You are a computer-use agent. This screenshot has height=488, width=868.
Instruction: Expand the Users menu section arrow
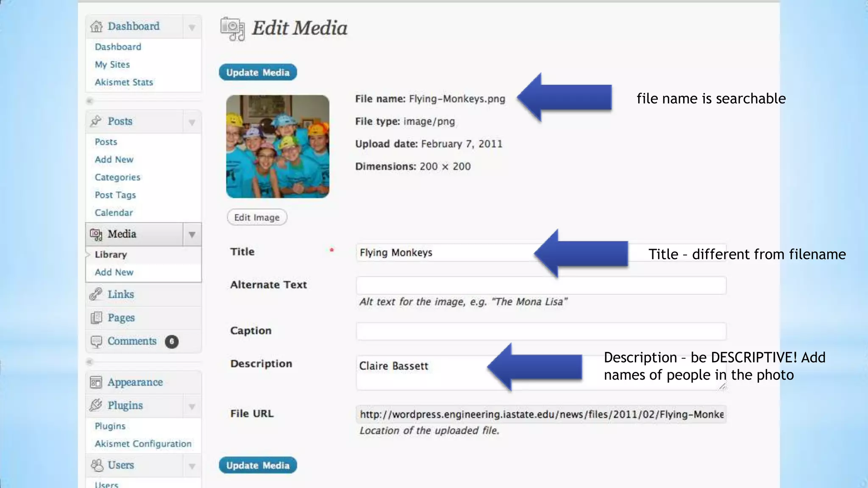click(x=192, y=466)
